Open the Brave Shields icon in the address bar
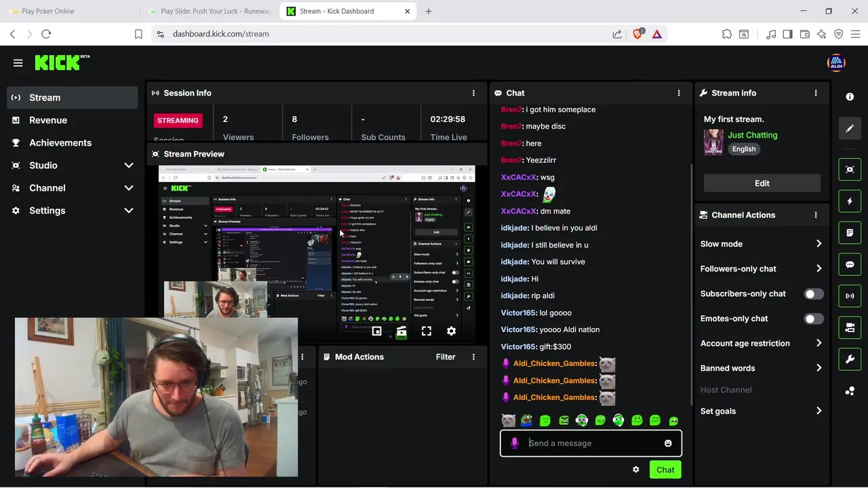Viewport: 868px width, 488px height. pyautogui.click(x=637, y=34)
